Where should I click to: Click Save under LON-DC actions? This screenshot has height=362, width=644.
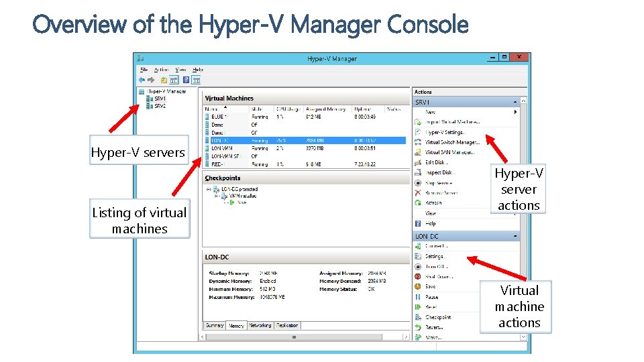pos(431,286)
